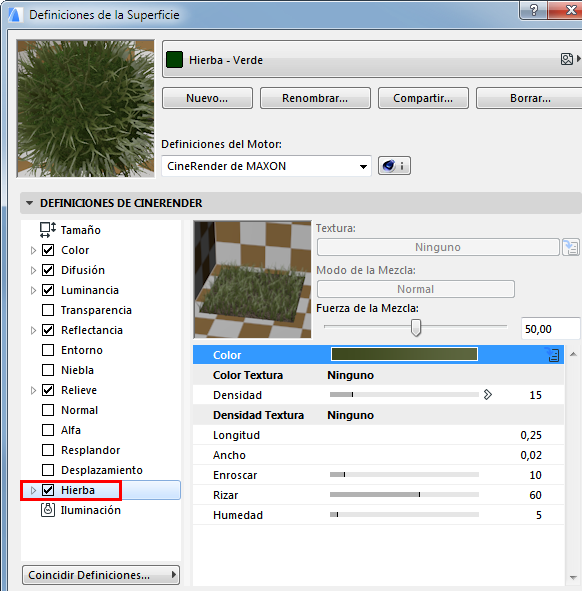The height and width of the screenshot is (591, 582).
Task: Expand the Reflectancia tree arrow
Action: click(33, 330)
